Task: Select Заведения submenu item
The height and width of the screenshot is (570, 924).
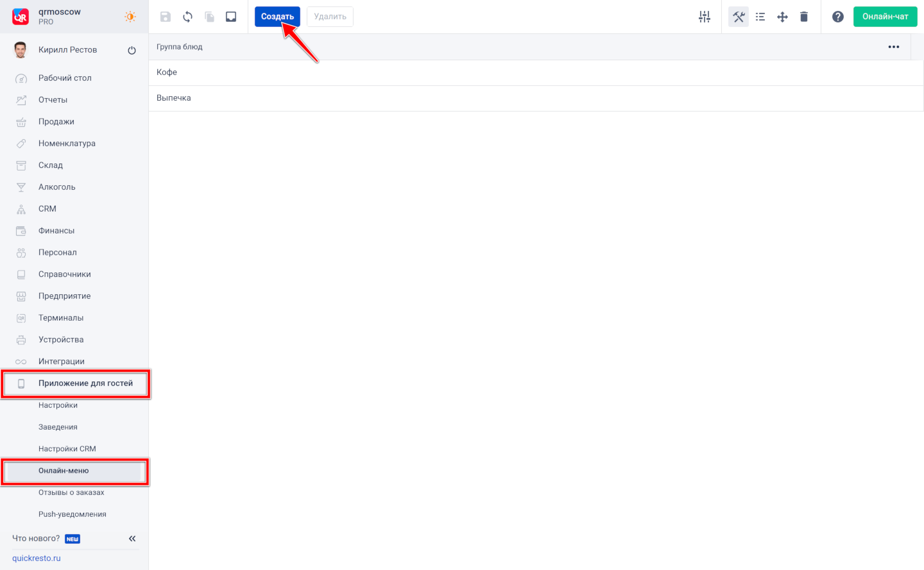Action: point(58,427)
